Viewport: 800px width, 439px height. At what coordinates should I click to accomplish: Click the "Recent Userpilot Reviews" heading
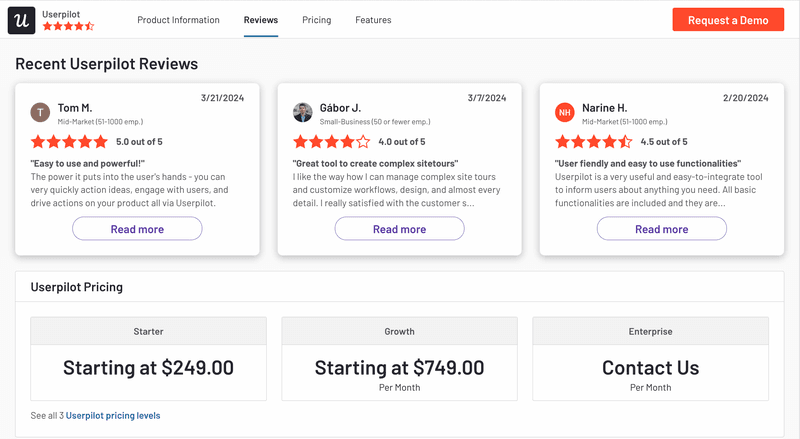(x=107, y=64)
